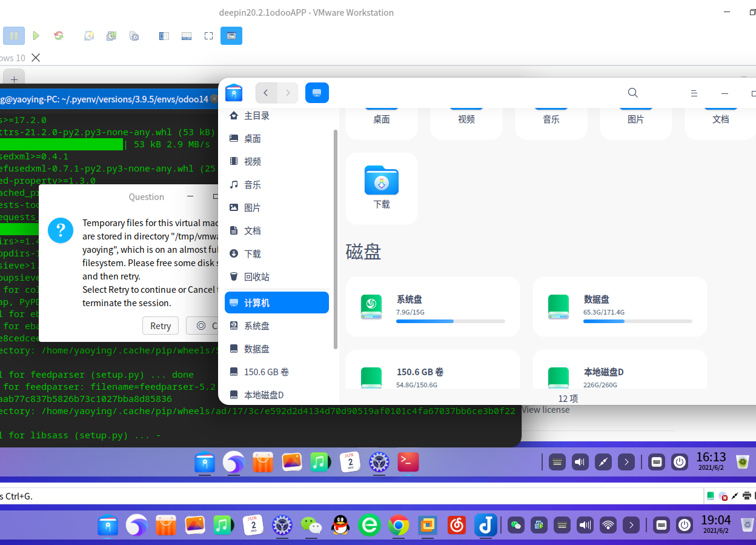Screen dimensions: 756x545
Task: Open calendar in host dock (19:04)
Action: (x=253, y=525)
